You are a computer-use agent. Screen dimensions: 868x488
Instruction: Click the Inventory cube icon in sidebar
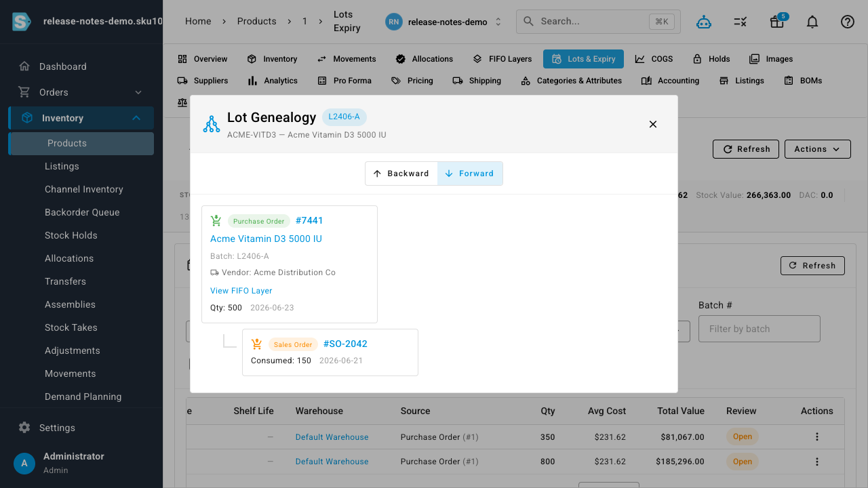(27, 118)
